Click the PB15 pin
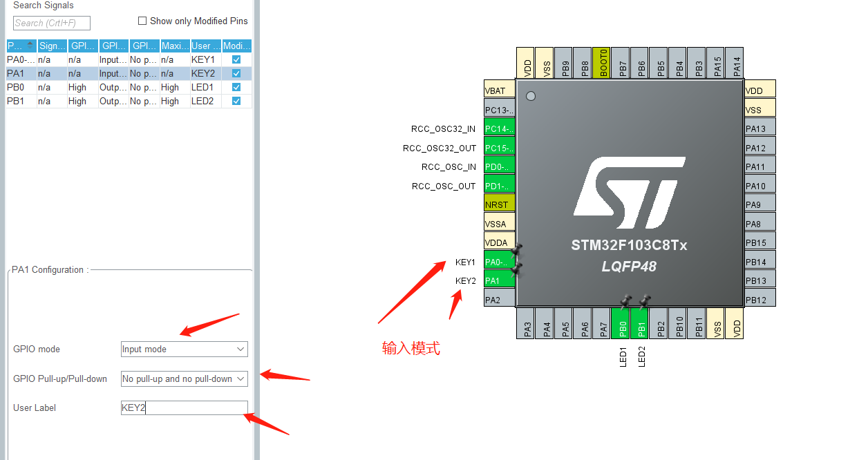The width and height of the screenshot is (868, 460). [x=760, y=242]
